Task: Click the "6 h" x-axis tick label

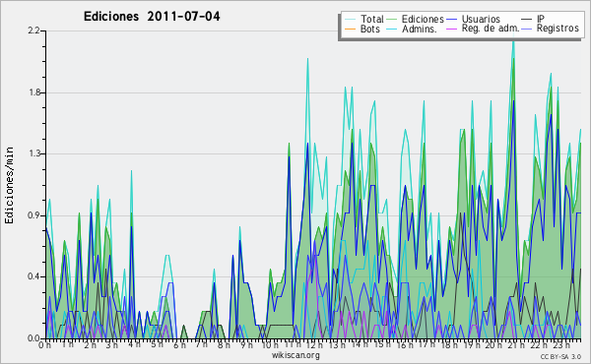Action: coord(179,345)
